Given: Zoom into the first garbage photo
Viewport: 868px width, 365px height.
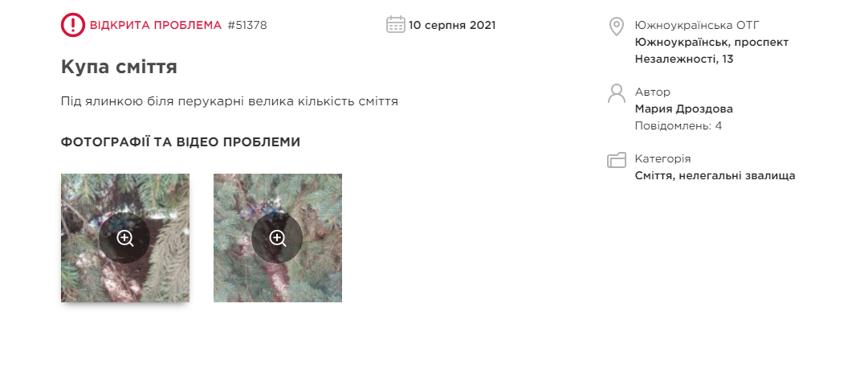Looking at the screenshot, I should tap(125, 238).
